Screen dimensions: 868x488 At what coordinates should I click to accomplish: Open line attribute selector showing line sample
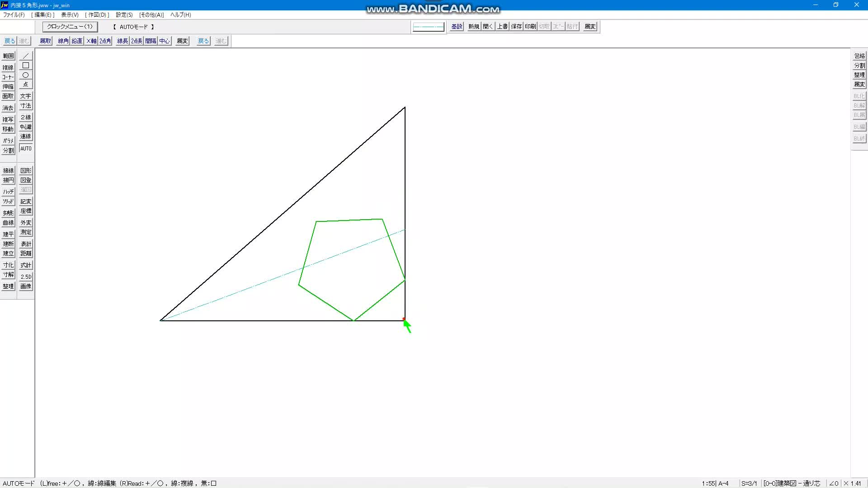pos(428,27)
